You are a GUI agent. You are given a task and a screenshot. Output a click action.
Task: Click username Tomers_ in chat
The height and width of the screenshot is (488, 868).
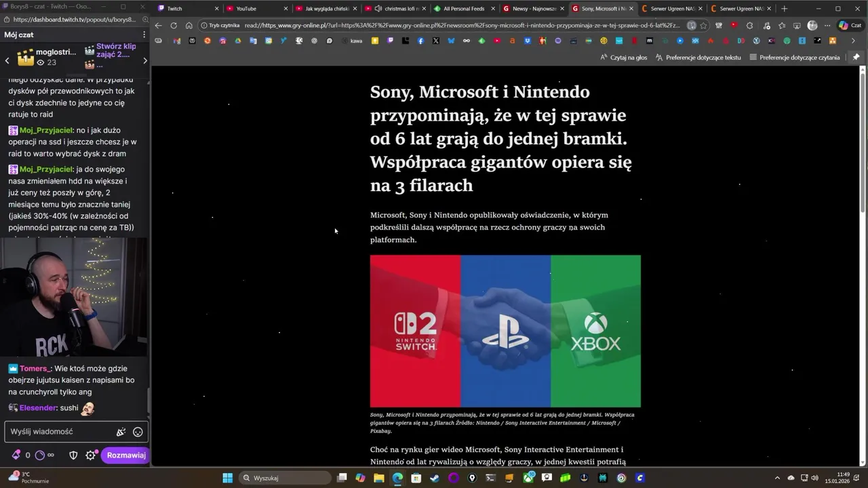click(x=34, y=369)
